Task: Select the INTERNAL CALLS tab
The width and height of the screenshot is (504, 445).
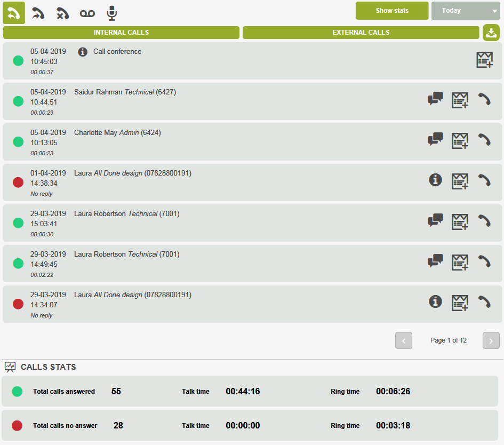Action: 121,33
